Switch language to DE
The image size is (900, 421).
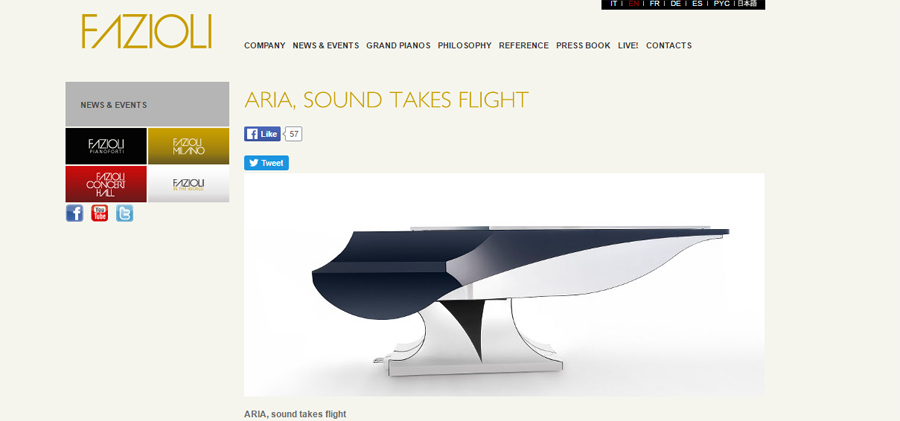[x=676, y=3]
